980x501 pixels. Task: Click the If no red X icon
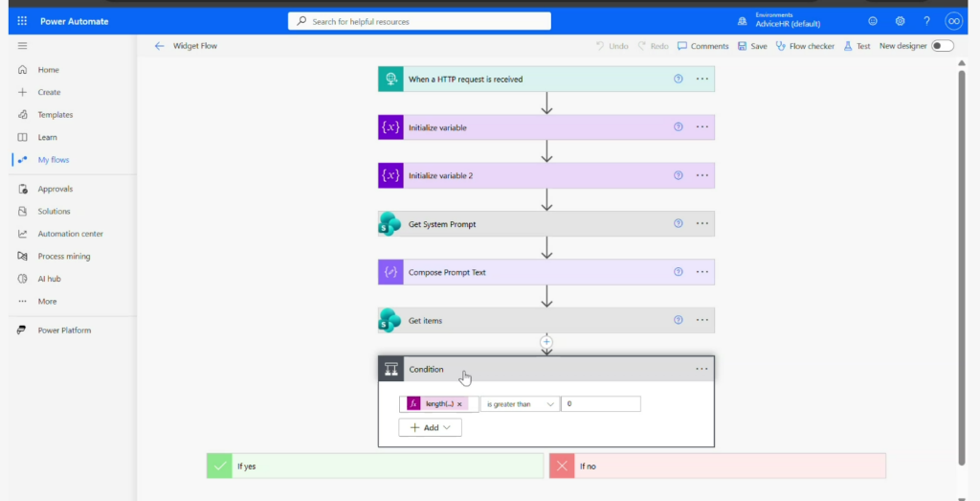click(562, 466)
